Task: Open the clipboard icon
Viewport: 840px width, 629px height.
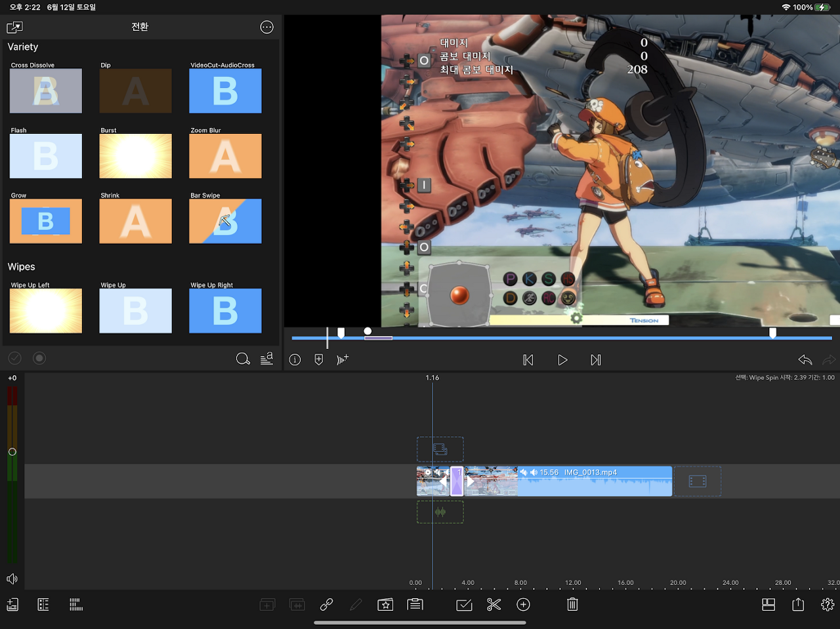Action: point(415,605)
